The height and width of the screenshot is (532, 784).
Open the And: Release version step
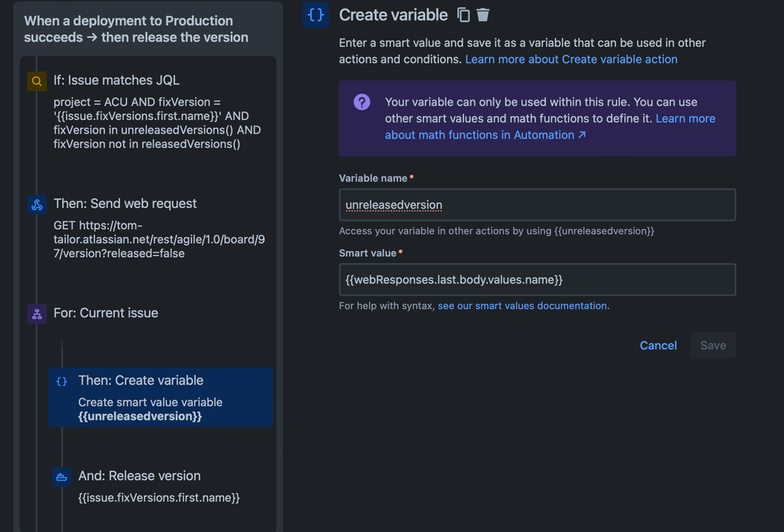pos(160,486)
